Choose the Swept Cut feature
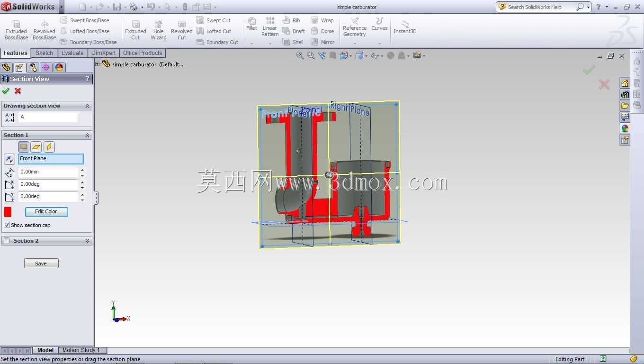Screen dimensions: 644x364 [214, 20]
